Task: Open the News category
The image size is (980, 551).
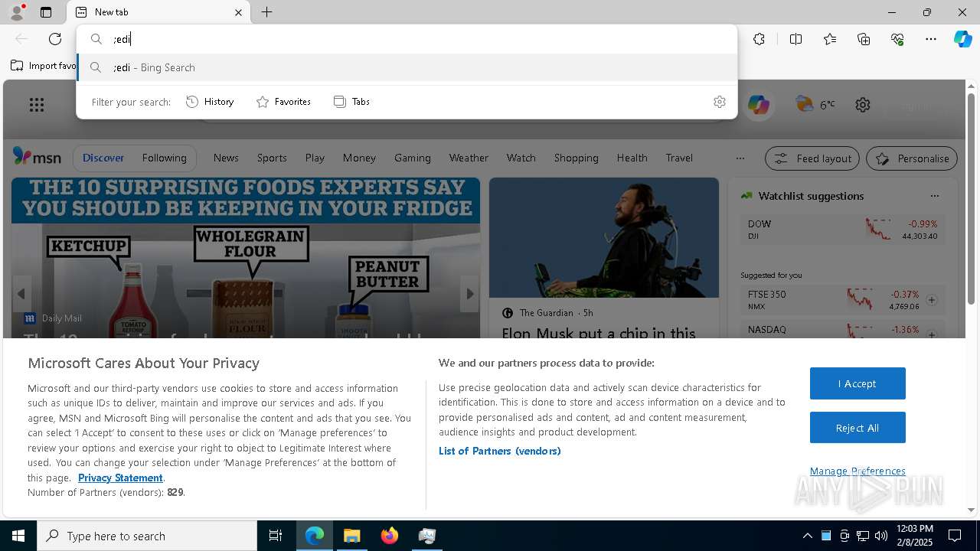Action: pos(226,158)
